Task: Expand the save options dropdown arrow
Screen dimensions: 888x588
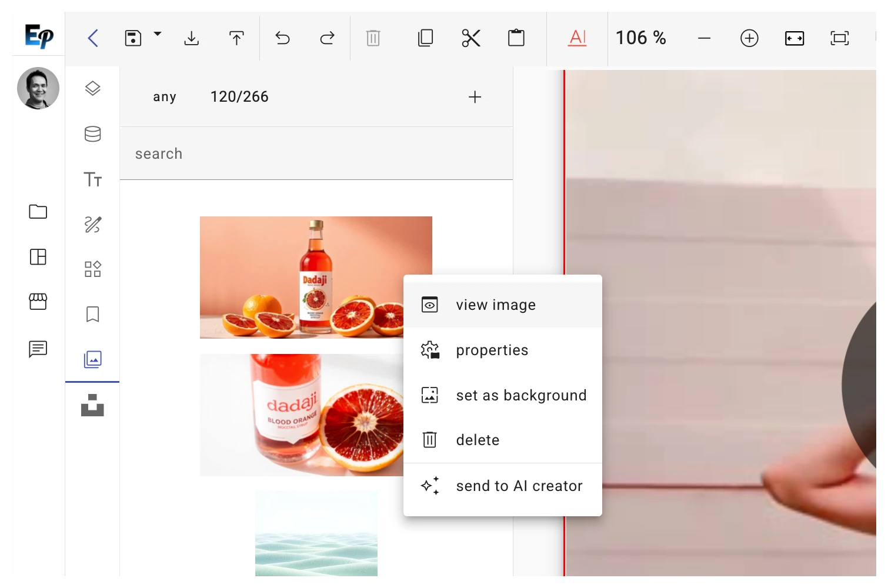Action: tap(157, 34)
